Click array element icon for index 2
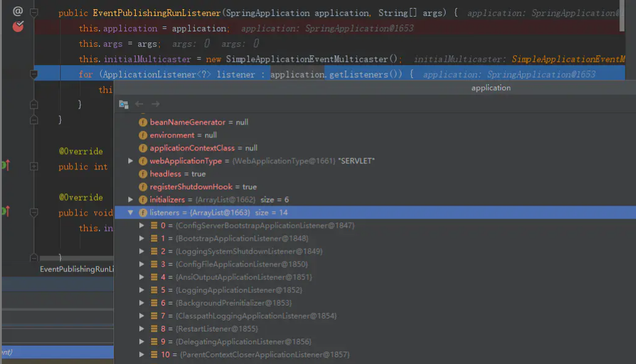Image resolution: width=636 pixels, height=364 pixels. coord(154,251)
